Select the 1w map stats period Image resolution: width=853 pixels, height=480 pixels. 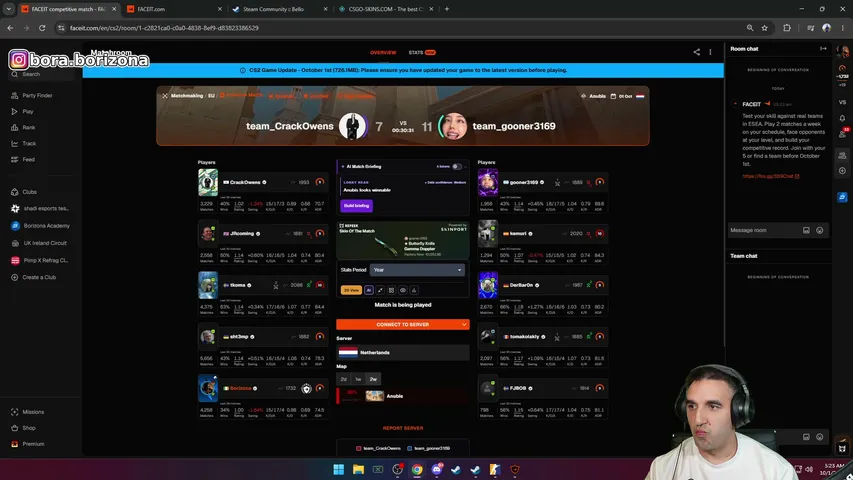(x=358, y=379)
